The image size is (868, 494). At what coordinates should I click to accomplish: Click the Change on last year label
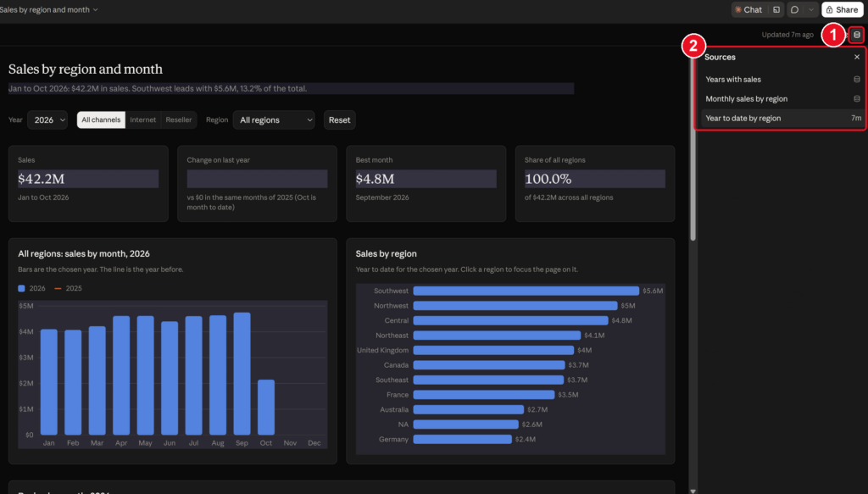pyautogui.click(x=218, y=160)
